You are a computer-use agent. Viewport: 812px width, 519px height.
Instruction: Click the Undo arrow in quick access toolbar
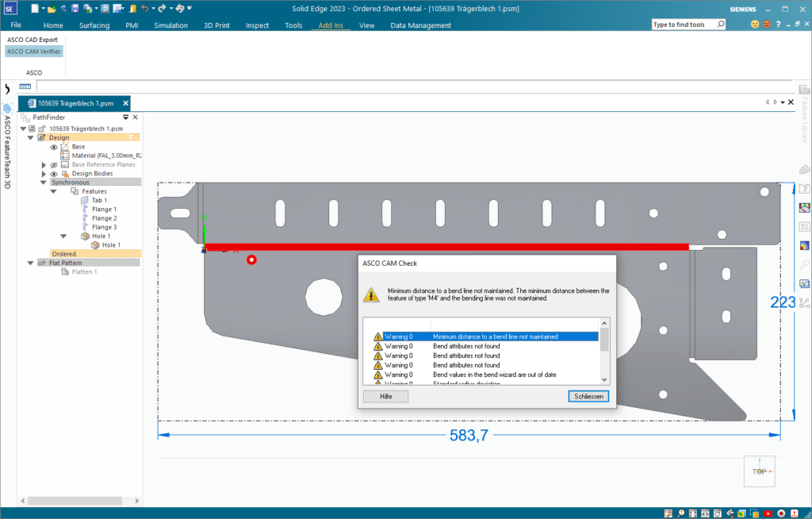(x=144, y=8)
